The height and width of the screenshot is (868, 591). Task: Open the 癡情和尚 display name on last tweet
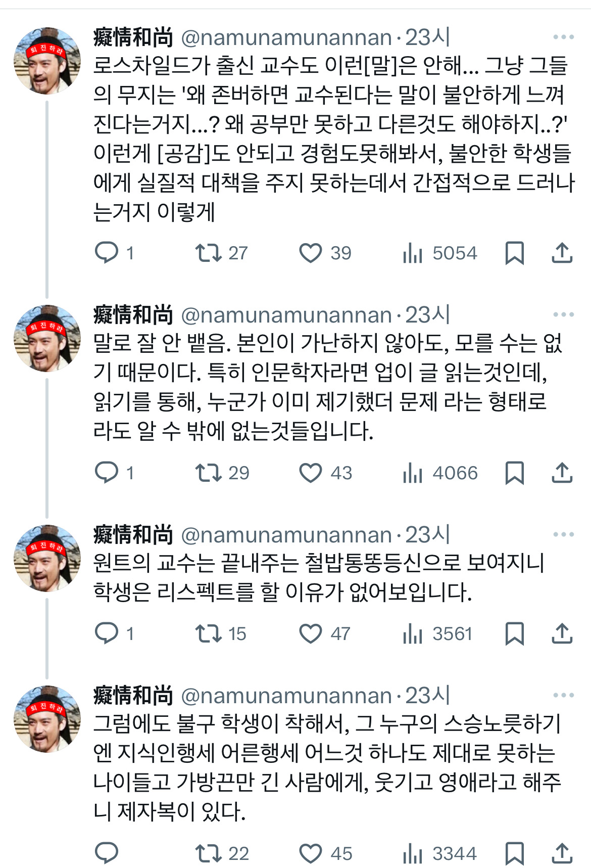pyautogui.click(x=133, y=696)
